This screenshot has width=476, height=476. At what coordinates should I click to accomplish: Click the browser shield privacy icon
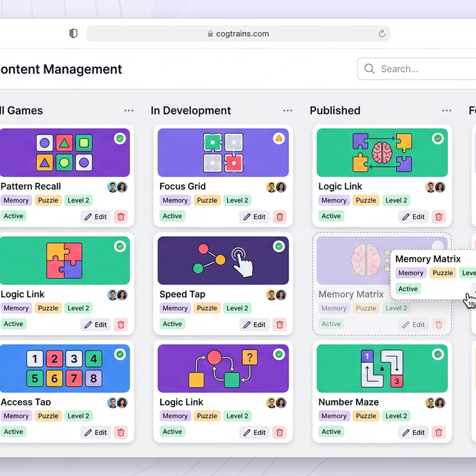[x=73, y=33]
